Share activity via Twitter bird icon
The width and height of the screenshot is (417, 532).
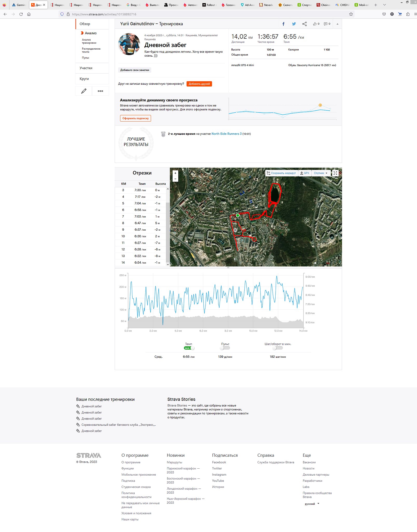point(294,24)
